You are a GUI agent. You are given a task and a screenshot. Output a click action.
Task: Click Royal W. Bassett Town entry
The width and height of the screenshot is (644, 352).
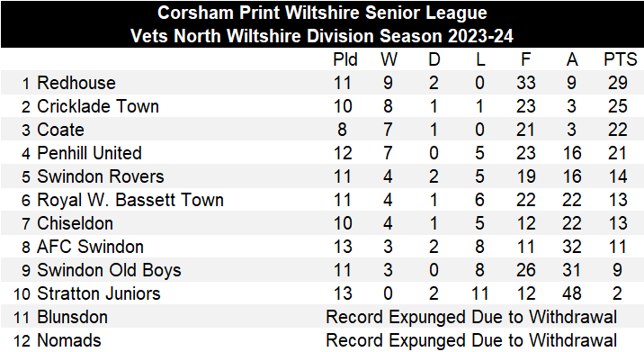click(x=130, y=200)
